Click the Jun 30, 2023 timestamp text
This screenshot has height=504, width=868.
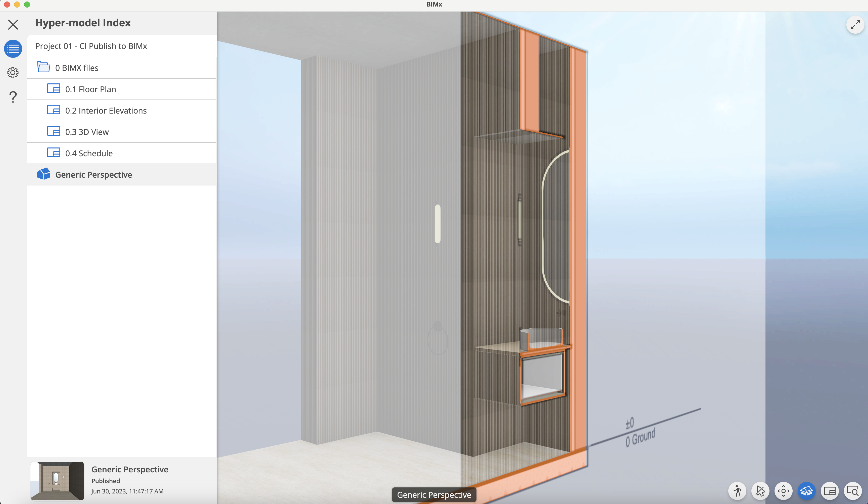click(x=127, y=491)
